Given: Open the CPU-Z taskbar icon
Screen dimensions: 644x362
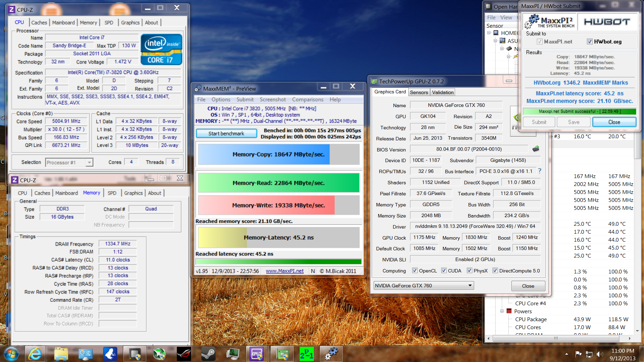Looking at the screenshot, I should [x=257, y=354].
